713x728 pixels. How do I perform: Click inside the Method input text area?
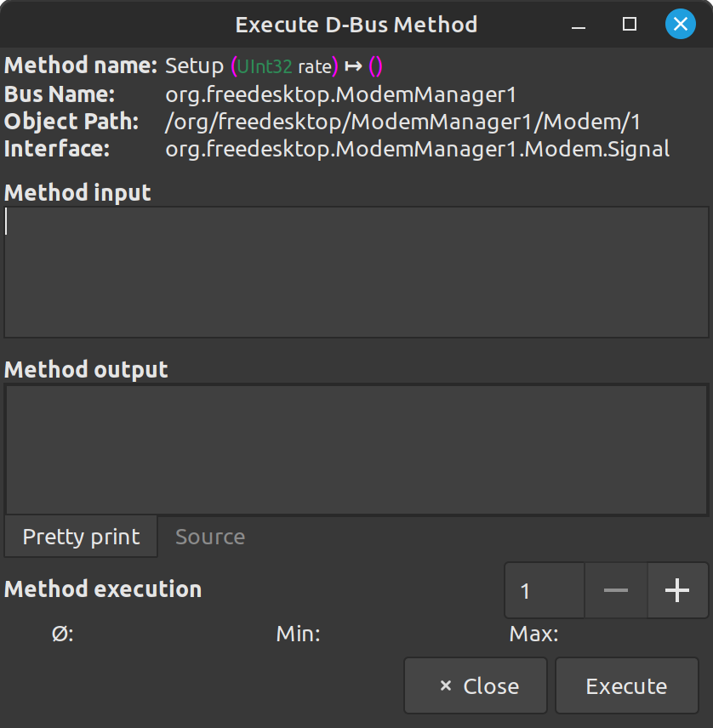click(x=357, y=270)
